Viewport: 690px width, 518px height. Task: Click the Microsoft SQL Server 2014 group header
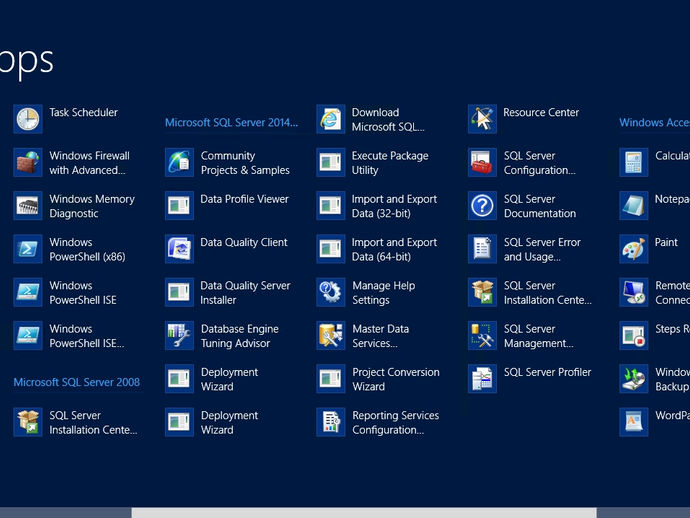tap(231, 123)
